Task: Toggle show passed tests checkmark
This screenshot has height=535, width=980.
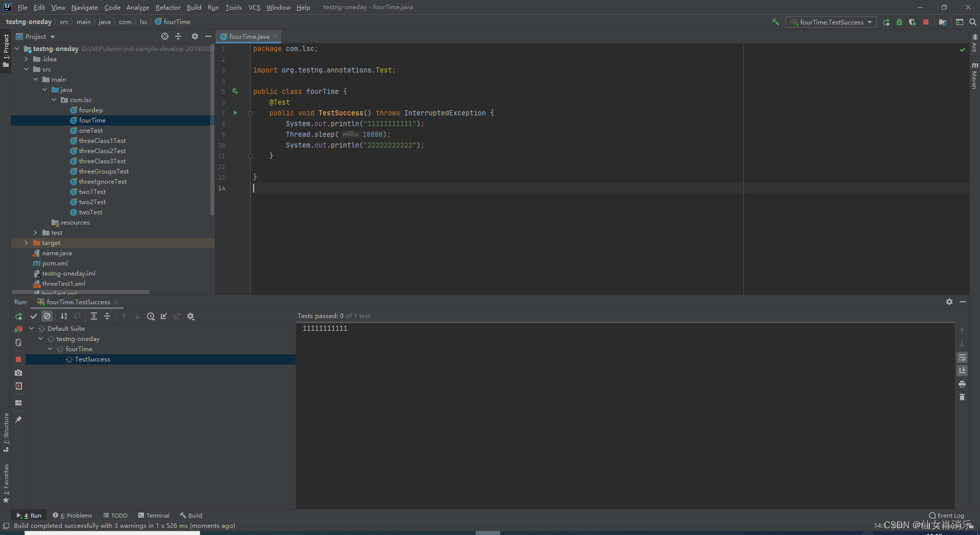Action: click(x=34, y=316)
